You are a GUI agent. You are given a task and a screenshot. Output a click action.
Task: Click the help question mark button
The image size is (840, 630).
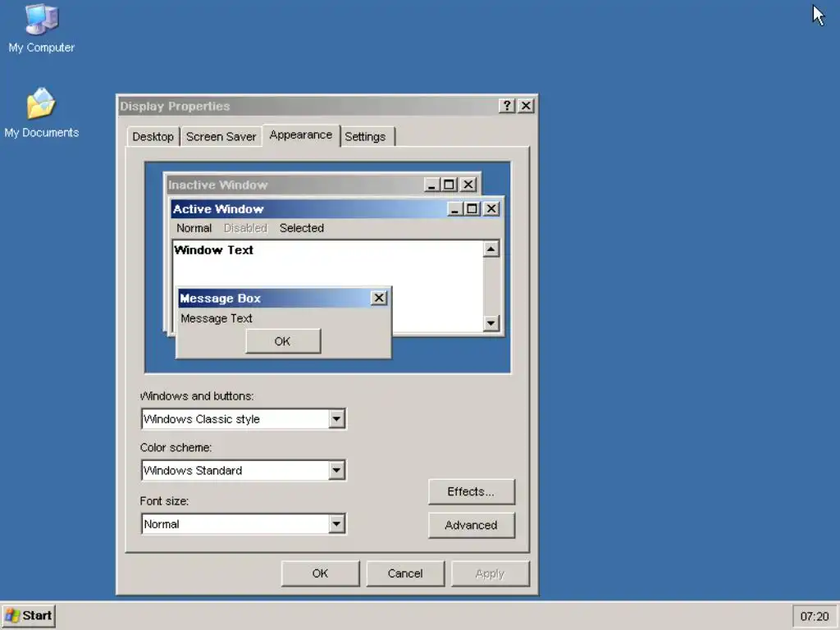coord(506,106)
